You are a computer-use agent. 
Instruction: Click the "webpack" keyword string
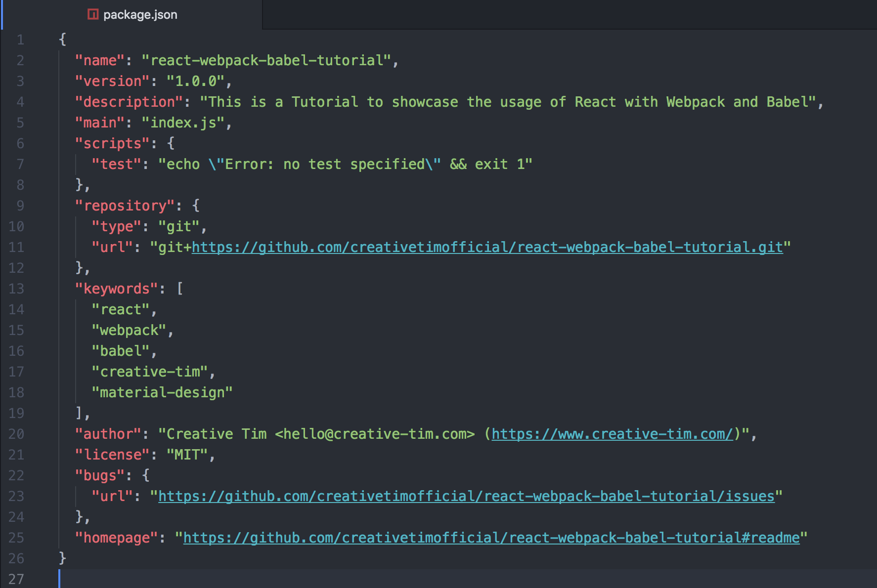130,330
